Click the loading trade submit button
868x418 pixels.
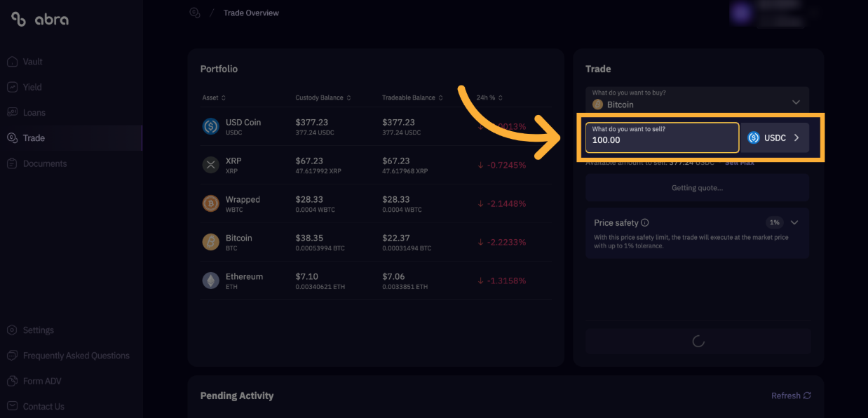[x=698, y=341]
